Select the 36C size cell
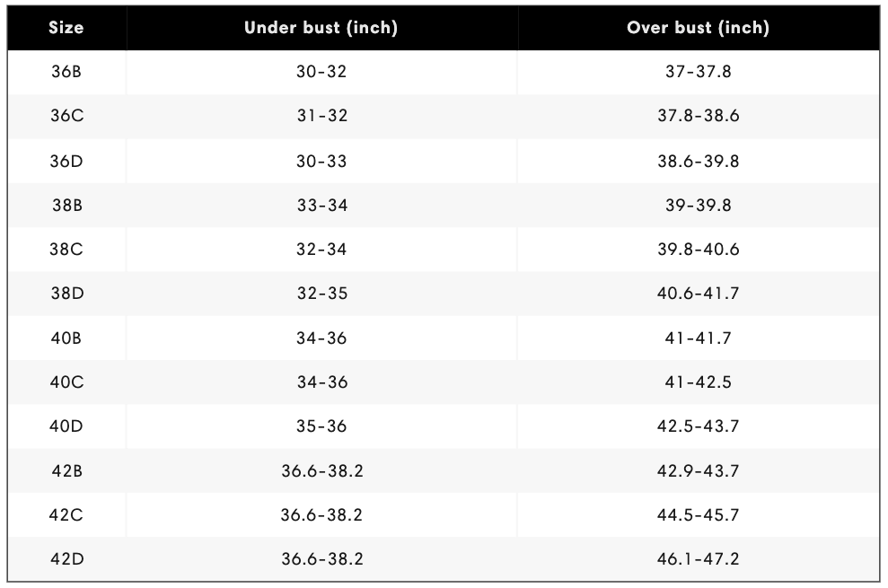This screenshot has height=588, width=888. tap(66, 116)
